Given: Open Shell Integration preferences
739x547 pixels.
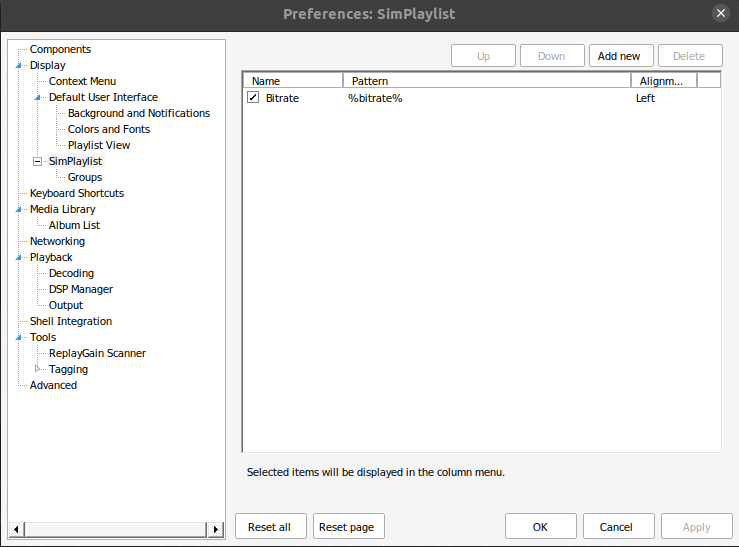Looking at the screenshot, I should click(x=71, y=321).
